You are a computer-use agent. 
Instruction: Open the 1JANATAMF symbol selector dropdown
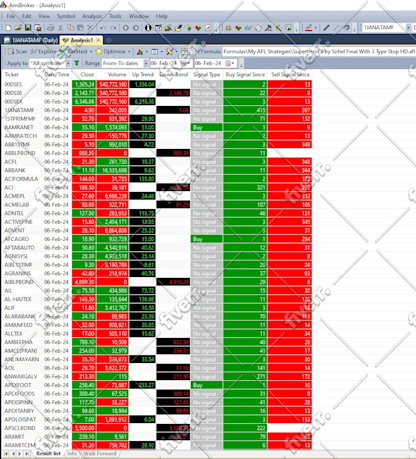tap(408, 28)
